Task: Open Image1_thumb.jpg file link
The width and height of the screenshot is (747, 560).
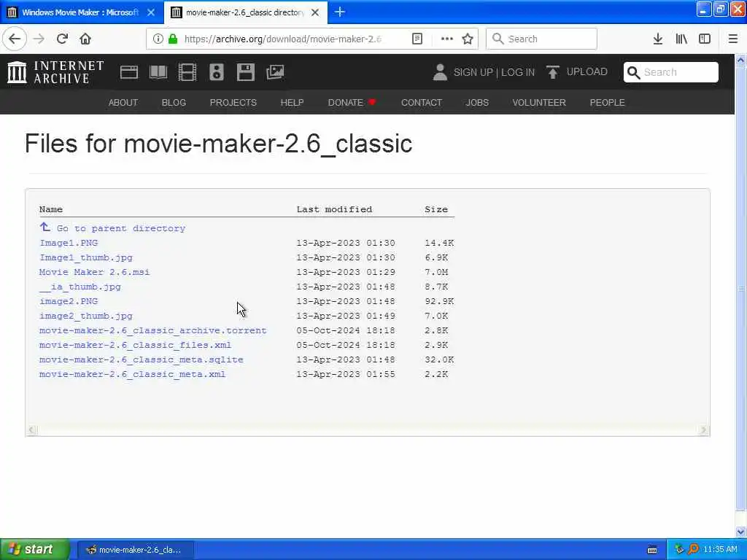Action: click(86, 257)
